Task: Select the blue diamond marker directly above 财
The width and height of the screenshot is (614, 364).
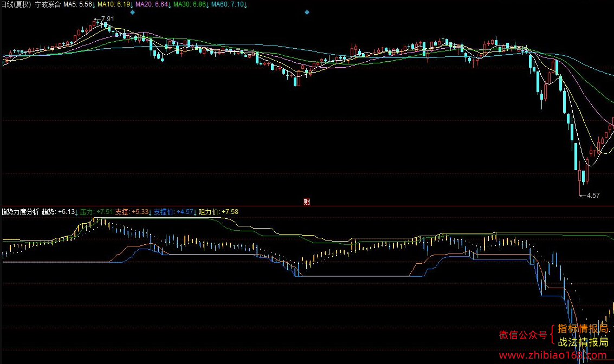Action: coord(307,12)
